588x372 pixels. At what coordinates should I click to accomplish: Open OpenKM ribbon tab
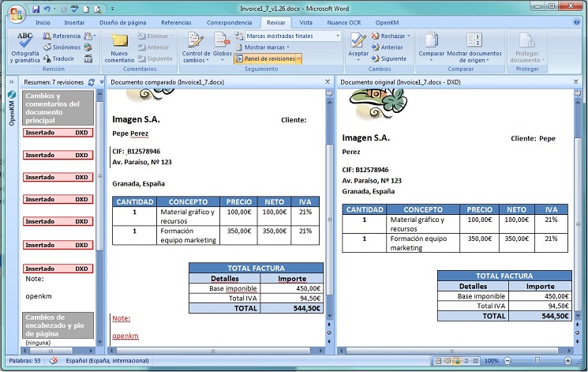pyautogui.click(x=387, y=23)
